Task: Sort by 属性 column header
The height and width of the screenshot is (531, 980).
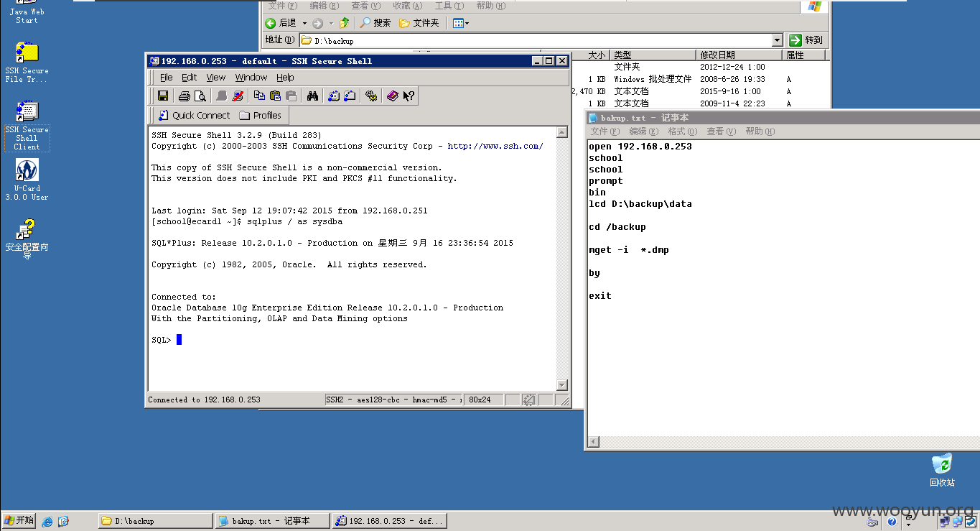Action: (804, 55)
